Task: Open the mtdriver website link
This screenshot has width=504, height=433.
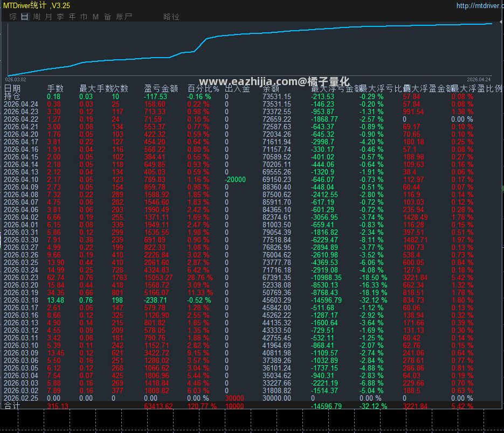Action: 480,5
